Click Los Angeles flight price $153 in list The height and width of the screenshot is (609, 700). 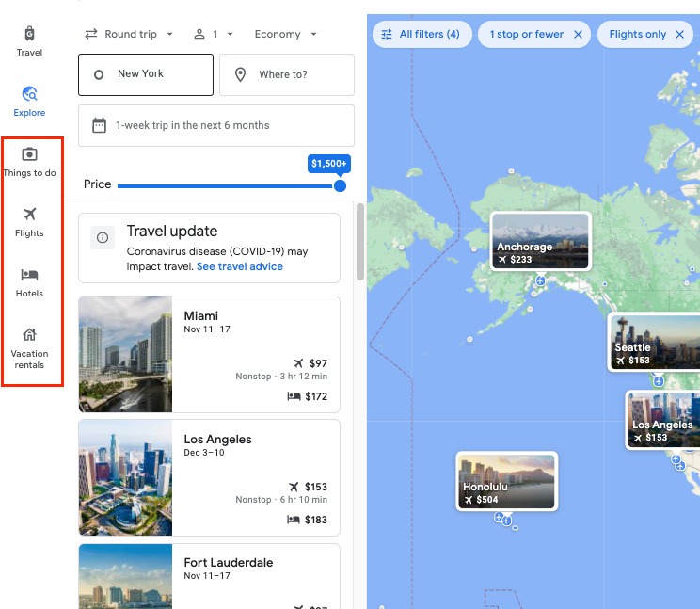pyautogui.click(x=315, y=487)
